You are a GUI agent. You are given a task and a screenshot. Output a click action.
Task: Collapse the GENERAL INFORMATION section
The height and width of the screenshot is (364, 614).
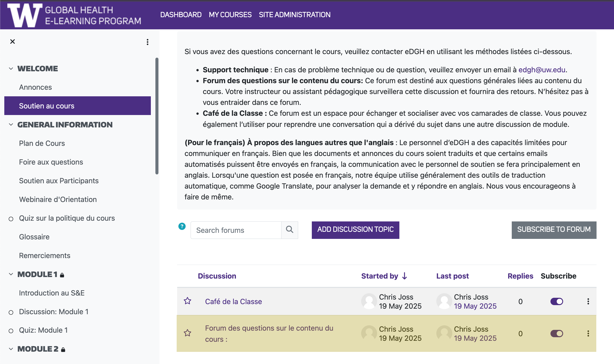click(x=11, y=125)
